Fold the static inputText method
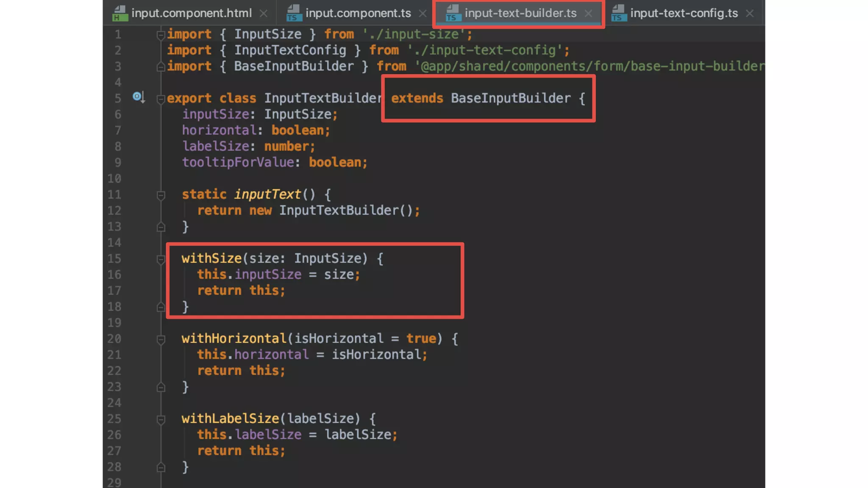868x488 pixels. pos(161,195)
